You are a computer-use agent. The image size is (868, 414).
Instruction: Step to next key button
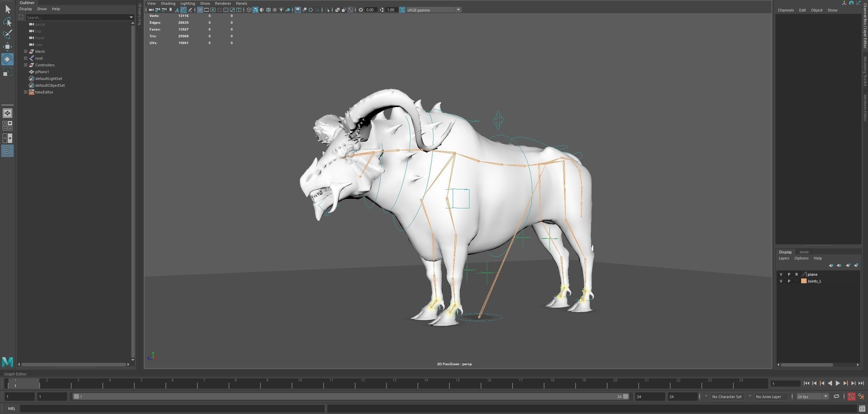pos(845,384)
